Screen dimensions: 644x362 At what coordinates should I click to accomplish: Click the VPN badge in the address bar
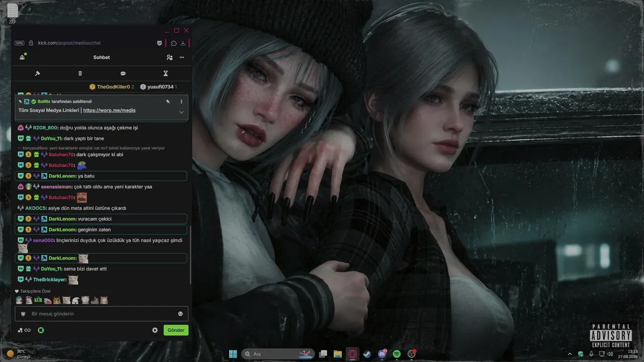20,43
